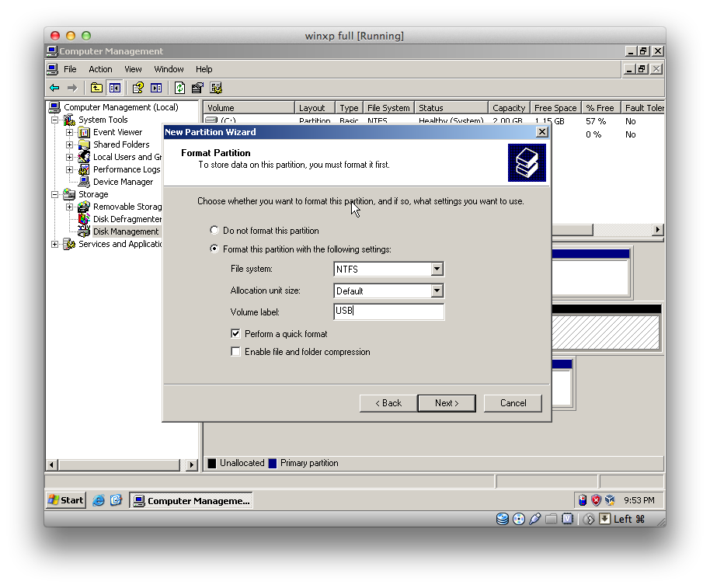Screen dimensions: 710x588
Task: Click the red security shield tray icon
Action: (596, 500)
